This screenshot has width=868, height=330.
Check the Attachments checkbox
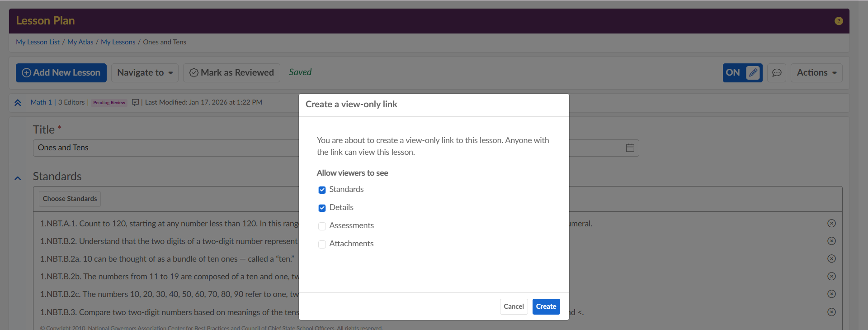[322, 244]
